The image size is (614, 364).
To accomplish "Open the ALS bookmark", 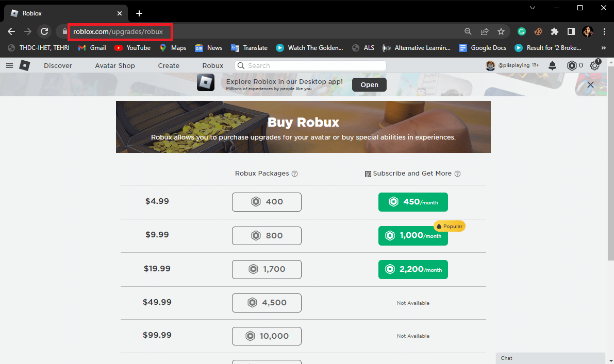I will pyautogui.click(x=363, y=48).
